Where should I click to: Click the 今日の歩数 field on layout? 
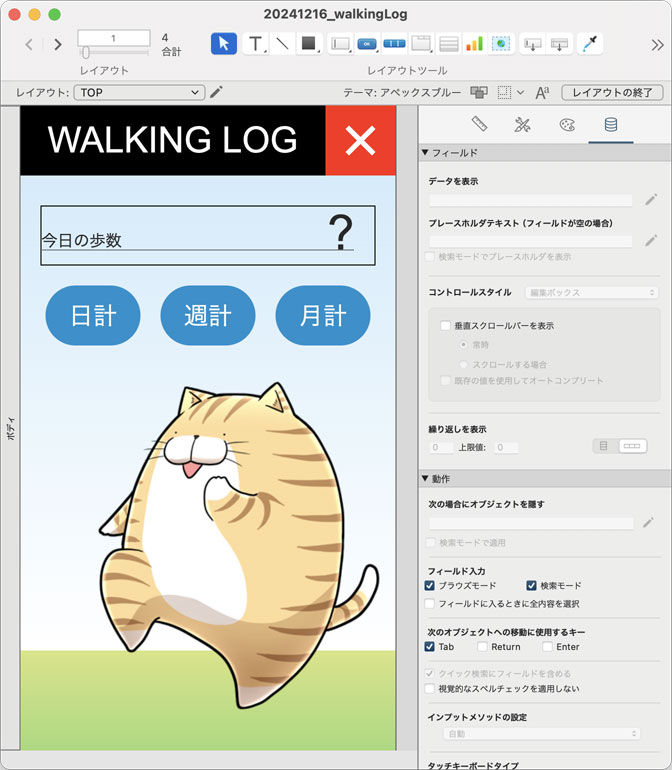coord(208,235)
